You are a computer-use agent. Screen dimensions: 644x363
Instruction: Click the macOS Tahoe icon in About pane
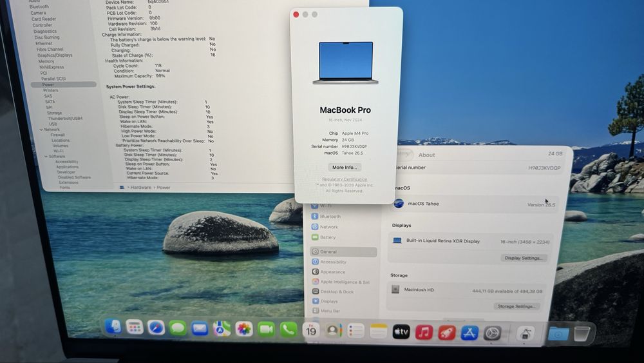pyautogui.click(x=399, y=203)
